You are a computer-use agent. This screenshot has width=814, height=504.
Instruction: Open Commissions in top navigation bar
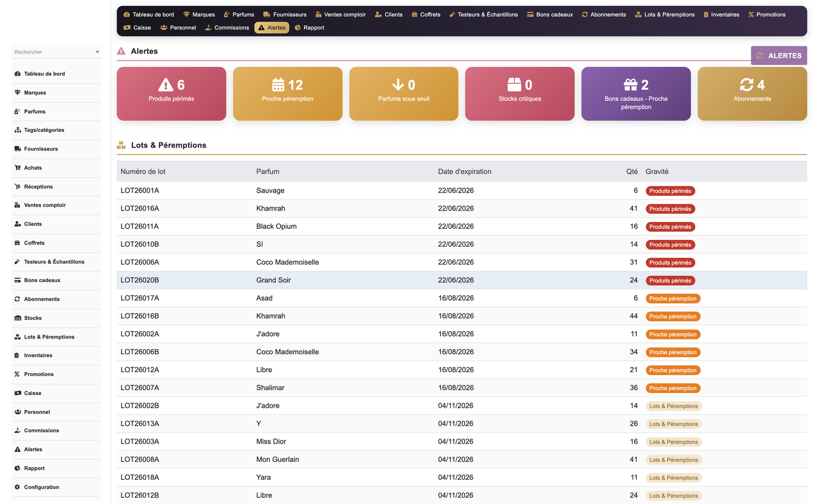tap(227, 28)
